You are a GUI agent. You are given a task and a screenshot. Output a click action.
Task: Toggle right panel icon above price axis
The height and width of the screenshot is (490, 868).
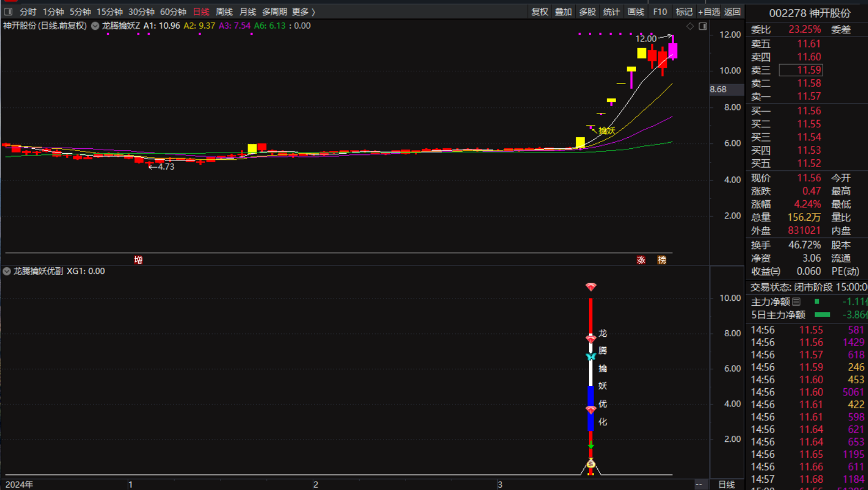[x=703, y=26]
